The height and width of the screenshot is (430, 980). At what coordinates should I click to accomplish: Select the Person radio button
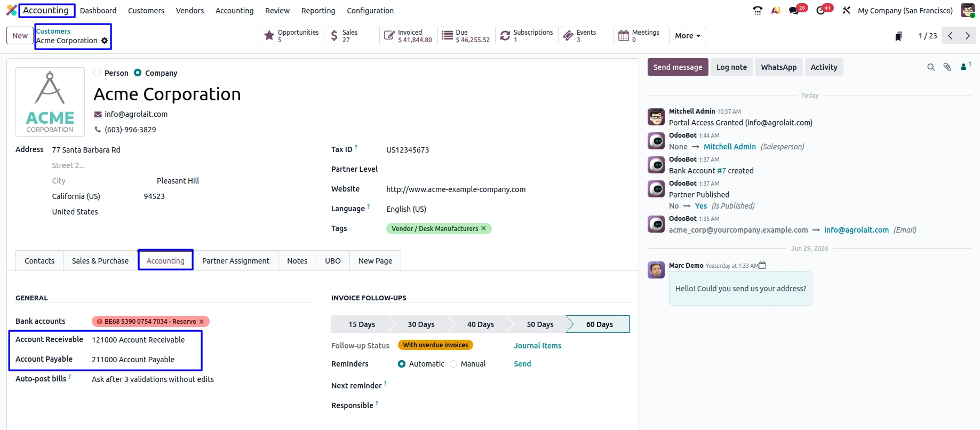click(x=97, y=73)
